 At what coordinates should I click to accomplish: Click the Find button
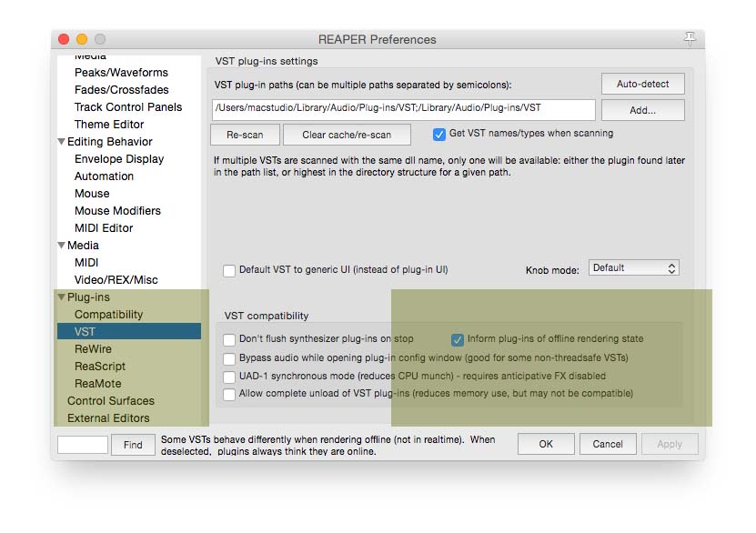(x=133, y=445)
